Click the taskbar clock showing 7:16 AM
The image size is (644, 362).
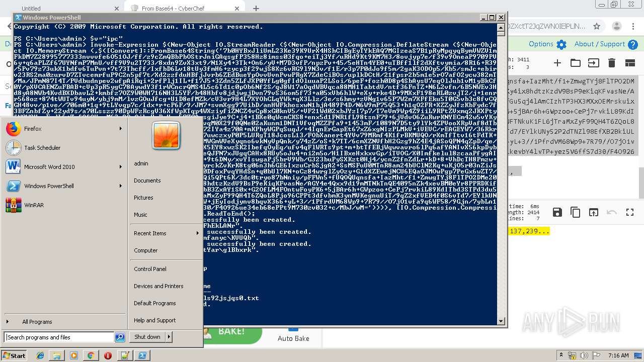click(x=618, y=355)
